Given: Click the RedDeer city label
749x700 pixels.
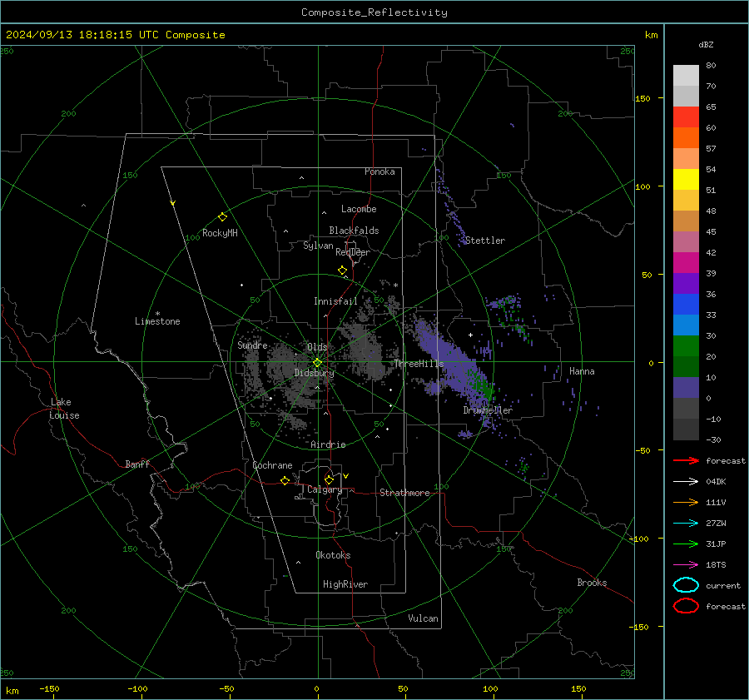Looking at the screenshot, I should coord(353,252).
